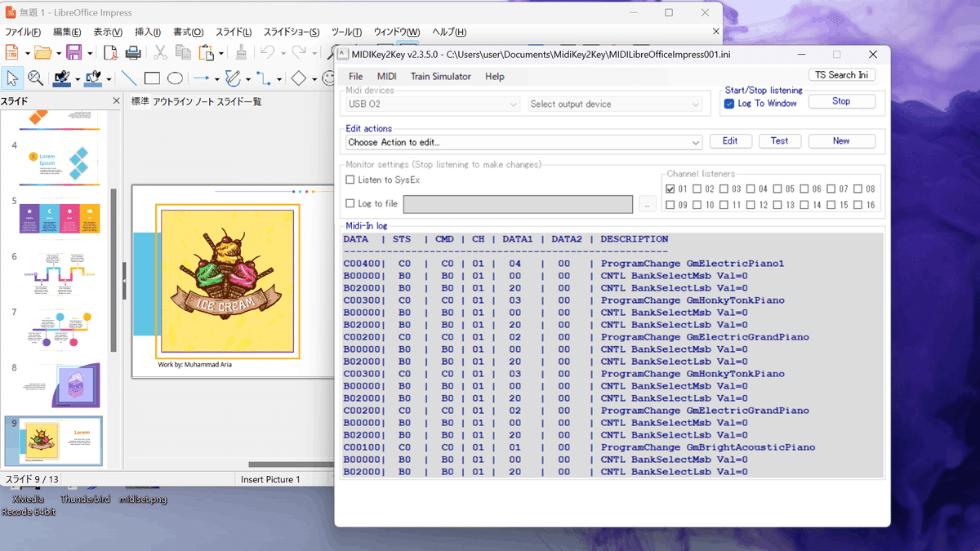This screenshot has width=980, height=551.
Task: Toggle the Log To Window checkbox
Action: (x=730, y=104)
